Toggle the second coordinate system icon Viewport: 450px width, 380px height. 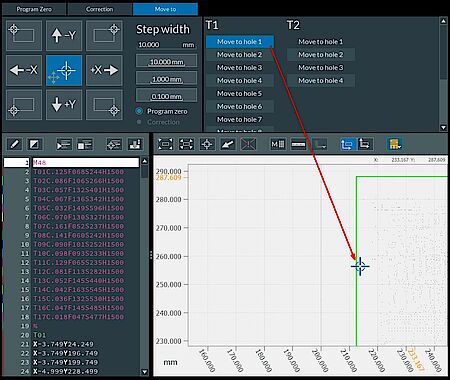click(x=365, y=144)
